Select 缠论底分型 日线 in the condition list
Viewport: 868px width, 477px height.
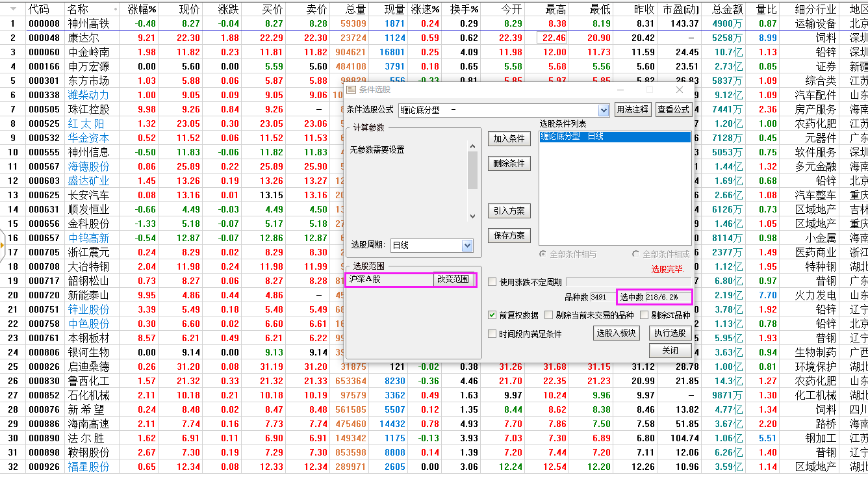[615, 136]
